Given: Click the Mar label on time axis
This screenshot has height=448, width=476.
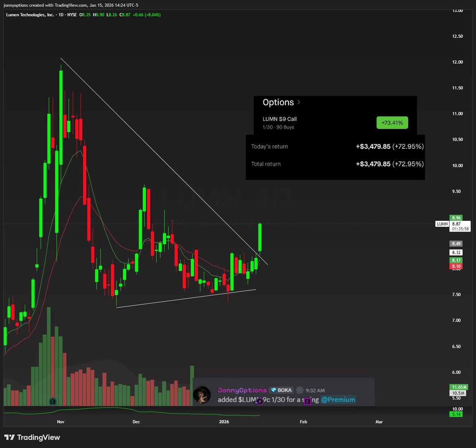Looking at the screenshot, I should (379, 422).
